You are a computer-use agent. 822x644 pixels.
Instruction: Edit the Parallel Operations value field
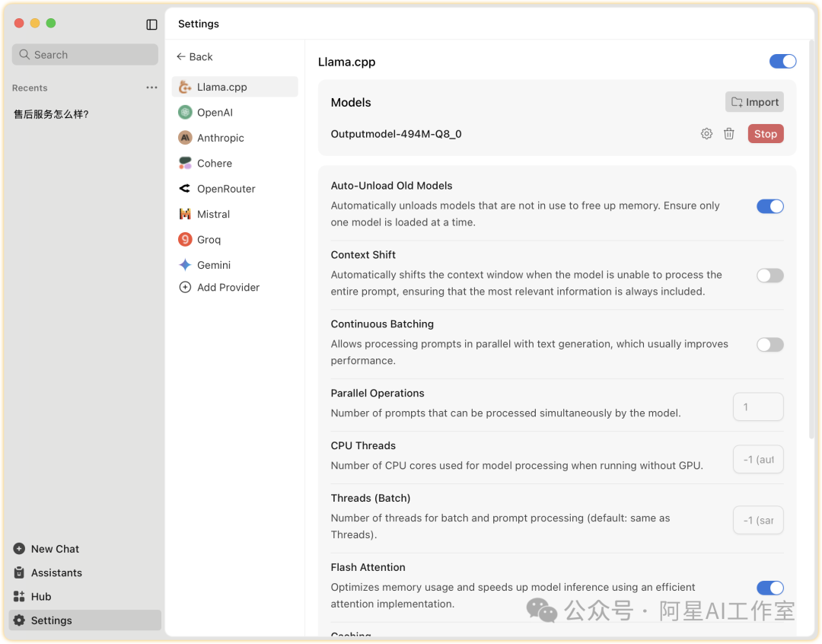[758, 406]
